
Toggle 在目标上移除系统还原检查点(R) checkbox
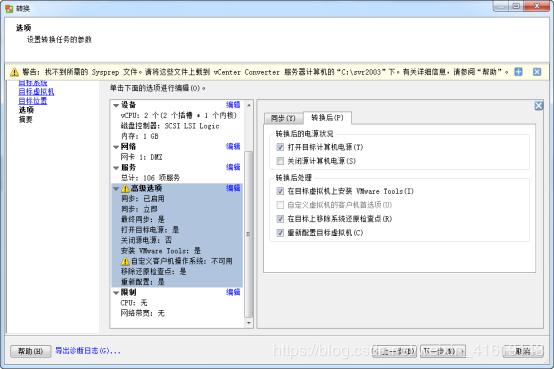[x=280, y=219]
